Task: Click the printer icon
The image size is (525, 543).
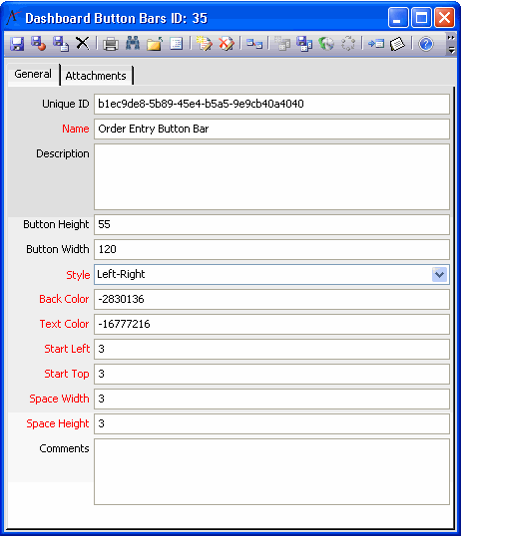Action: [x=111, y=44]
